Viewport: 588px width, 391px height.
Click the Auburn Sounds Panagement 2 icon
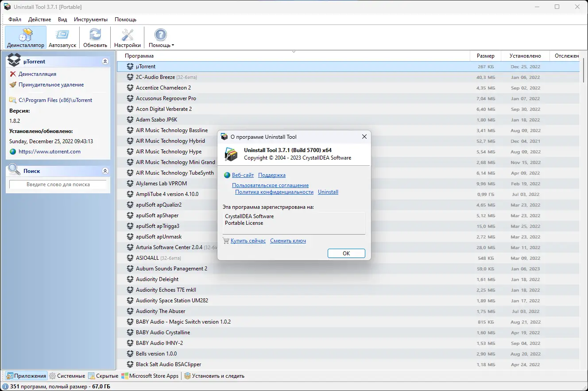pos(130,269)
